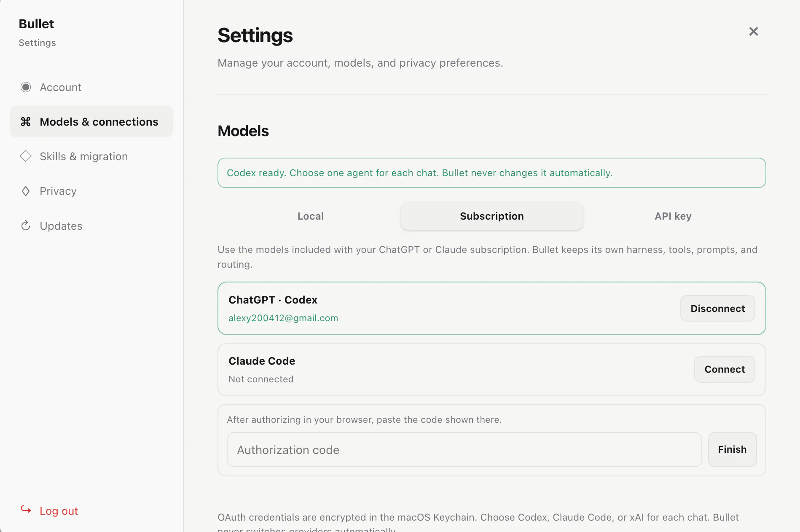
Task: Click the Models section heading
Action: (x=243, y=131)
